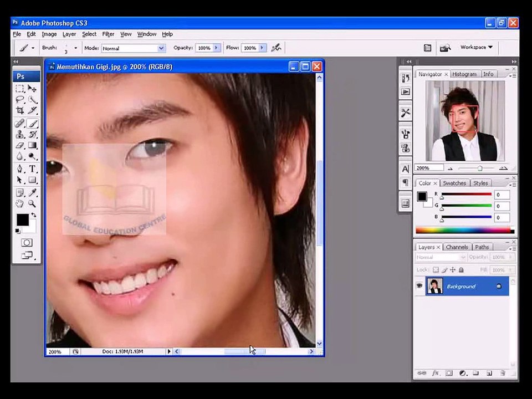Select the Gradient tool

[x=32, y=145]
